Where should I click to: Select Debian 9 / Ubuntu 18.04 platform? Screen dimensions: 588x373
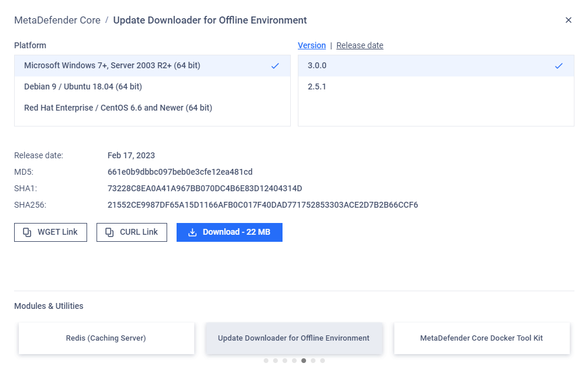click(152, 86)
